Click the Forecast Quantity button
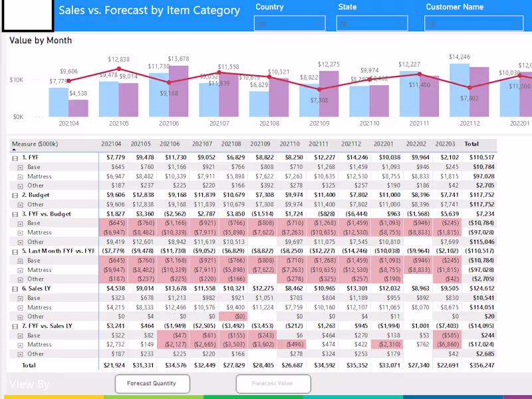532x399 pixels. pos(152,384)
